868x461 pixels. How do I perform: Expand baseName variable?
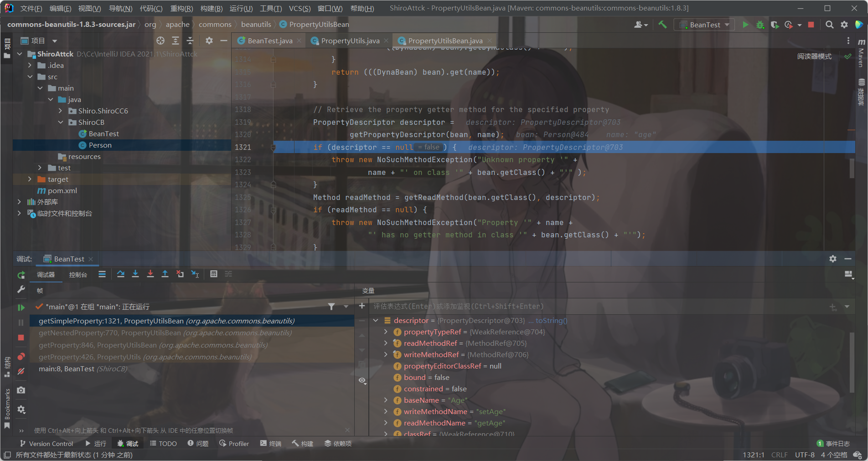(x=386, y=400)
